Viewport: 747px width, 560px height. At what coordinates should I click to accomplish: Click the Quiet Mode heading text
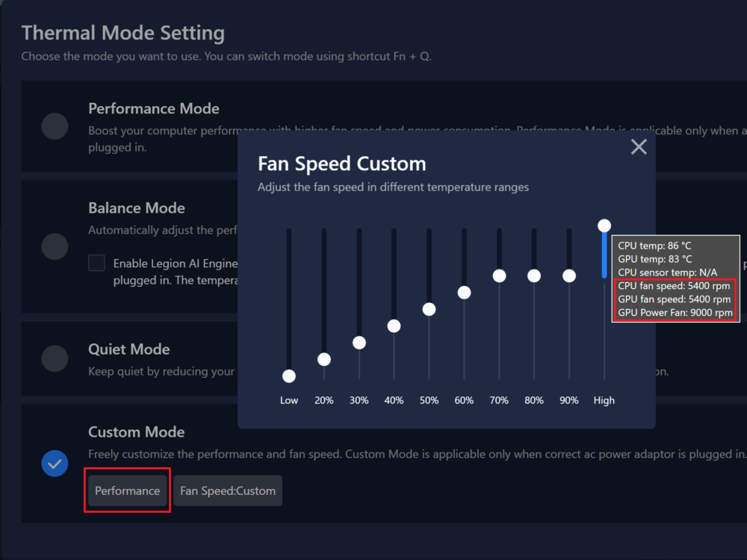click(x=128, y=349)
